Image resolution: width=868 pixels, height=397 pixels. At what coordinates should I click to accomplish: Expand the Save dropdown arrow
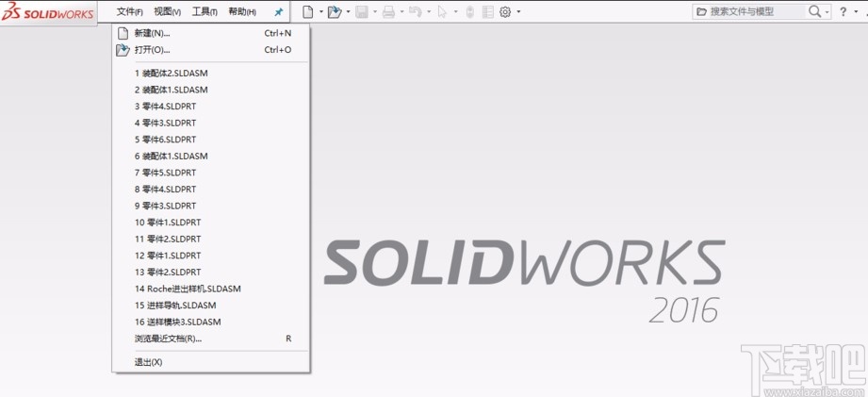(x=375, y=11)
